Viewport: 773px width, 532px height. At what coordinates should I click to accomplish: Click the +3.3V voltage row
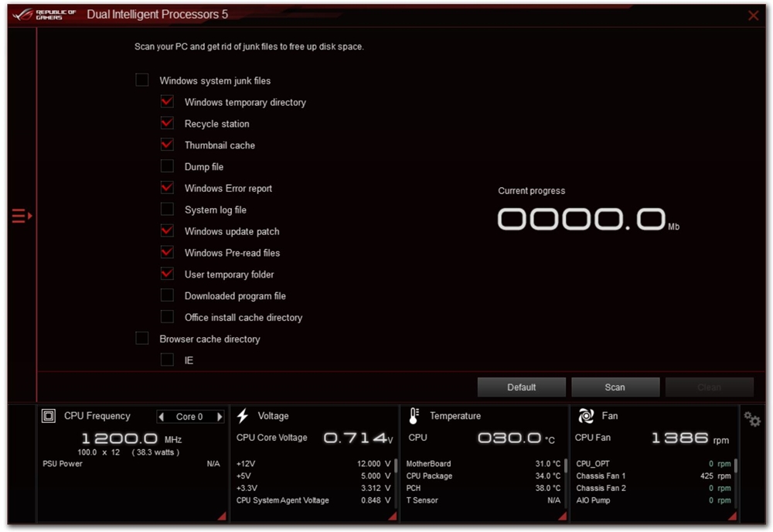[x=314, y=488]
